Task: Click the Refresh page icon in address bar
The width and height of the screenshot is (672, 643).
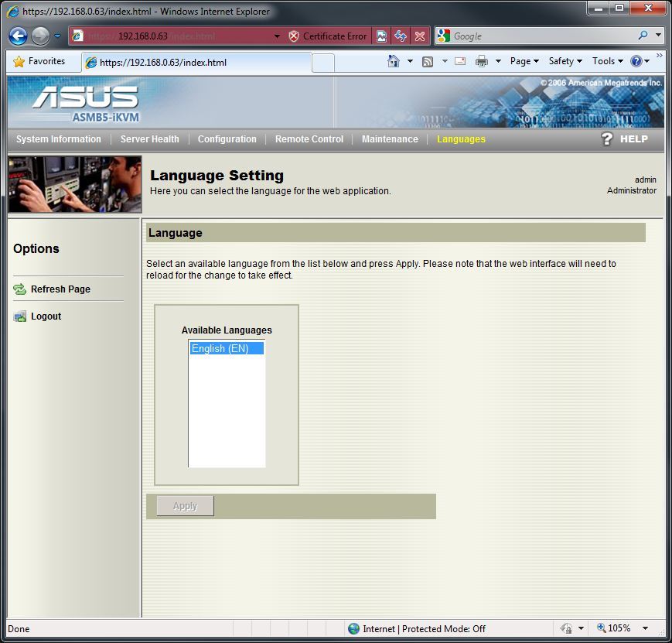Action: click(400, 36)
